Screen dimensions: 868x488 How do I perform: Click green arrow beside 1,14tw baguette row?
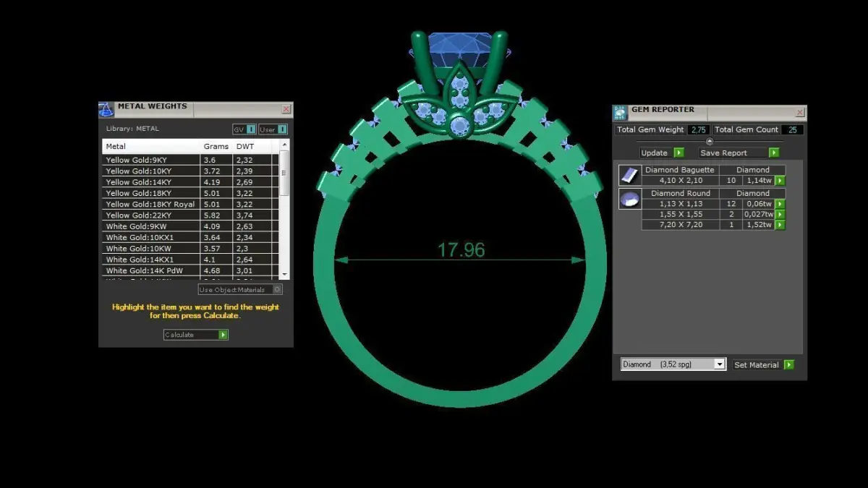click(780, 181)
